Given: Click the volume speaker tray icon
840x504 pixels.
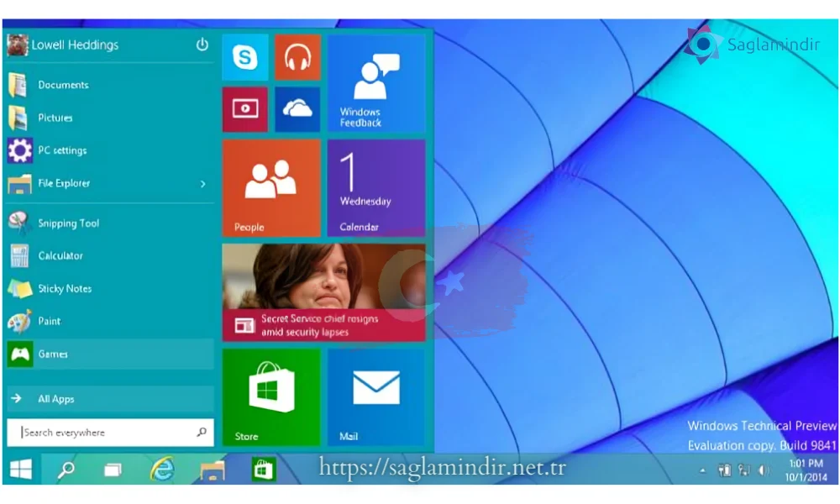Looking at the screenshot, I should (x=764, y=470).
